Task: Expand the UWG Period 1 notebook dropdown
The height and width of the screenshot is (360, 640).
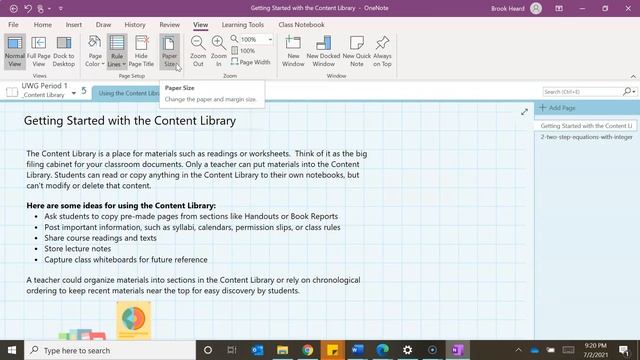Action: [73, 93]
